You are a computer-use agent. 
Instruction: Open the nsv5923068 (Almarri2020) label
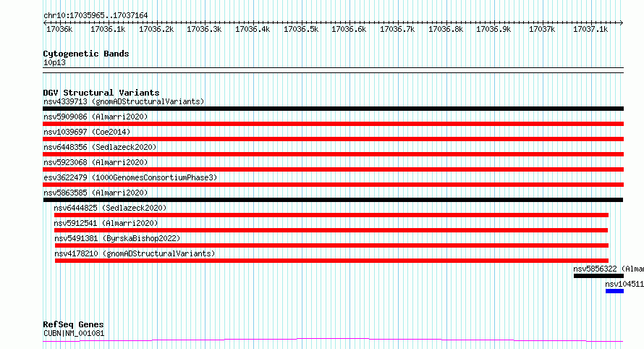coord(96,162)
